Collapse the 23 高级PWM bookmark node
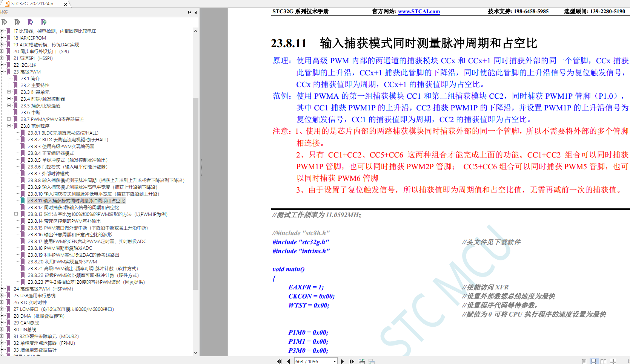The height and width of the screenshot is (364, 630). [x=2, y=72]
